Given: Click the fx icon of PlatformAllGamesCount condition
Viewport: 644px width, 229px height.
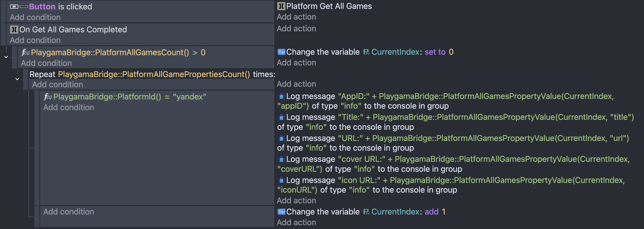Looking at the screenshot, I should [x=25, y=52].
